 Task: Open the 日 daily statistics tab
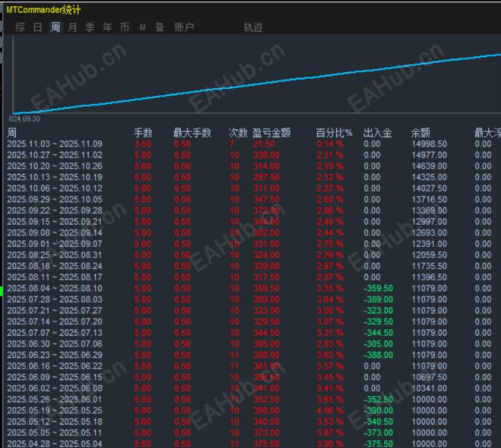pyautogui.click(x=37, y=27)
